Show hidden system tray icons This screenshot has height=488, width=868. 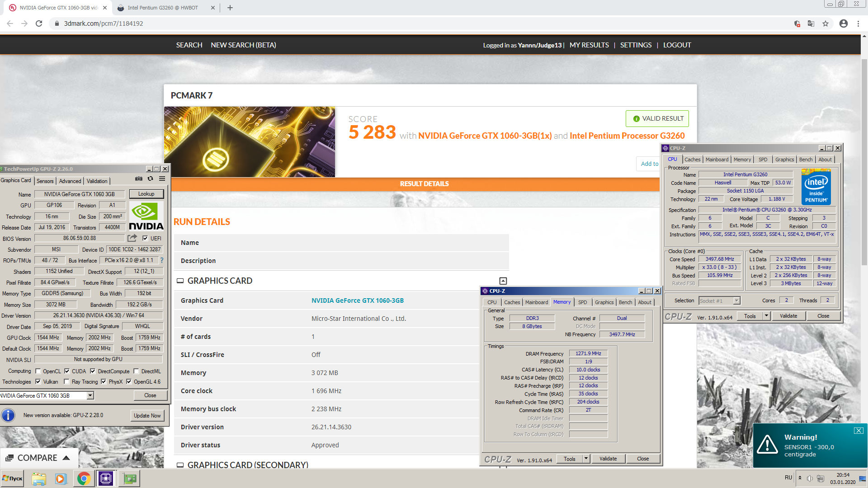click(800, 478)
